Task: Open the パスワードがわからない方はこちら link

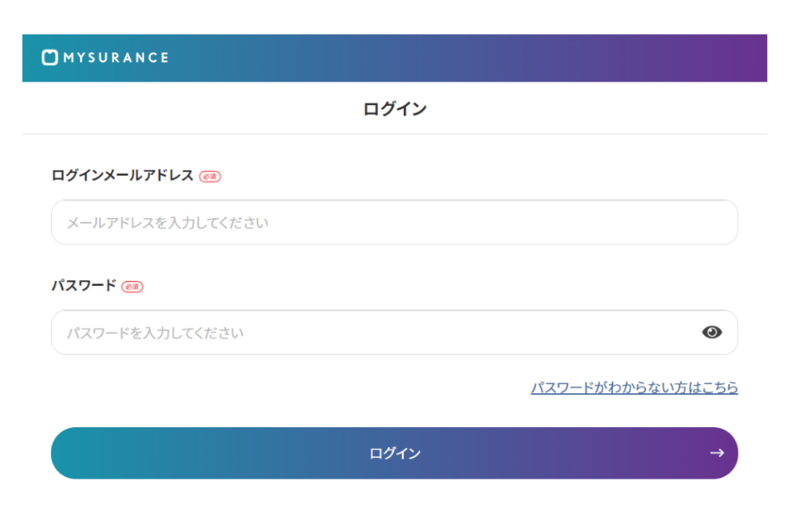Action: click(x=634, y=387)
